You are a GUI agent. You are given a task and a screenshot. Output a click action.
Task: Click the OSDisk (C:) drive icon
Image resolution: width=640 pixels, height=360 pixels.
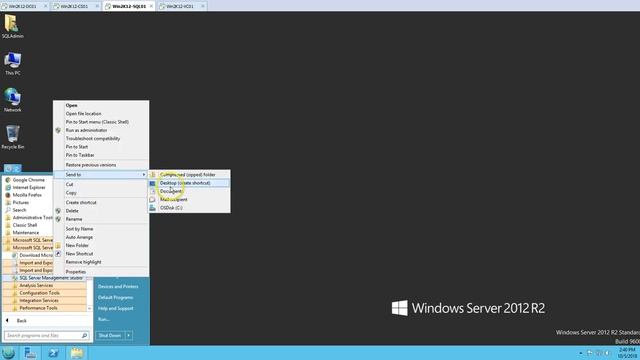(x=153, y=208)
